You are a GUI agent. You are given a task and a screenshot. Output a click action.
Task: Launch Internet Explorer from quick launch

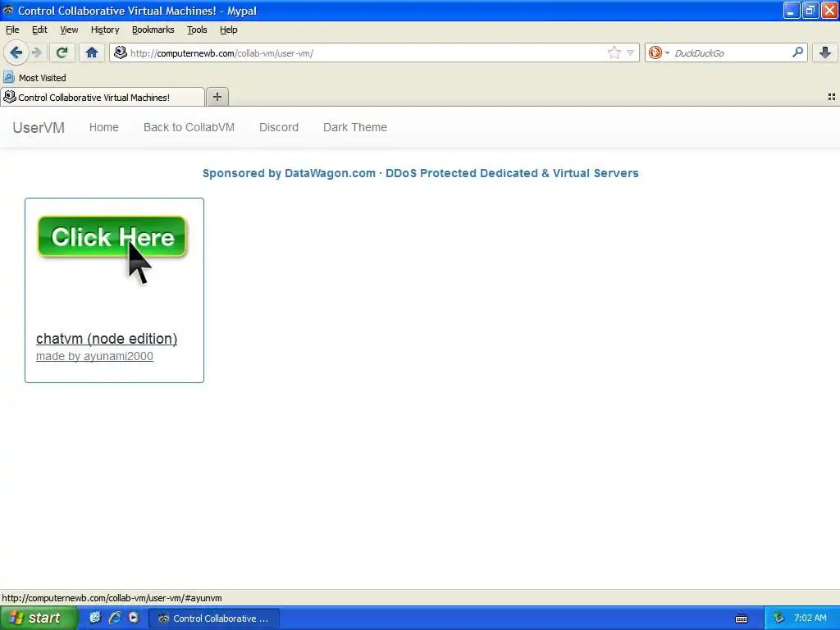[115, 618]
